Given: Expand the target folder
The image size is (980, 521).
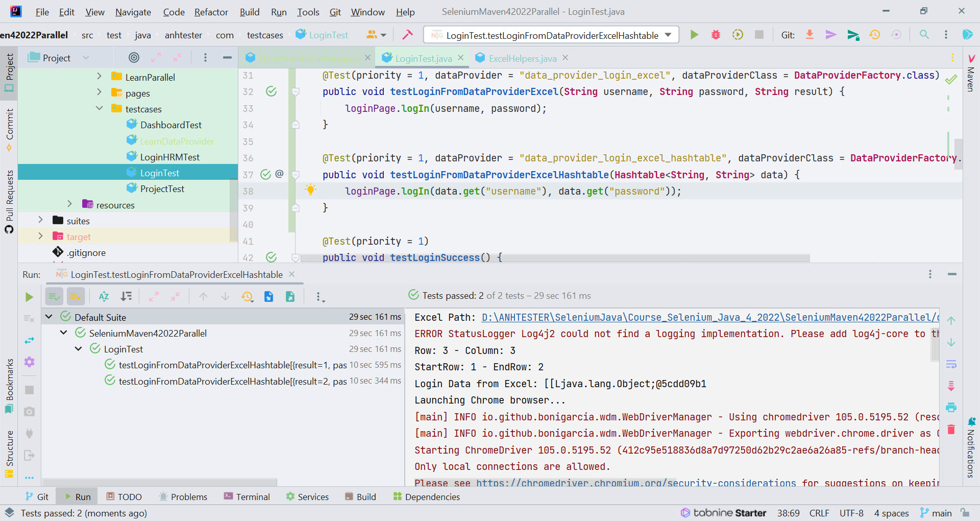Looking at the screenshot, I should click(40, 236).
